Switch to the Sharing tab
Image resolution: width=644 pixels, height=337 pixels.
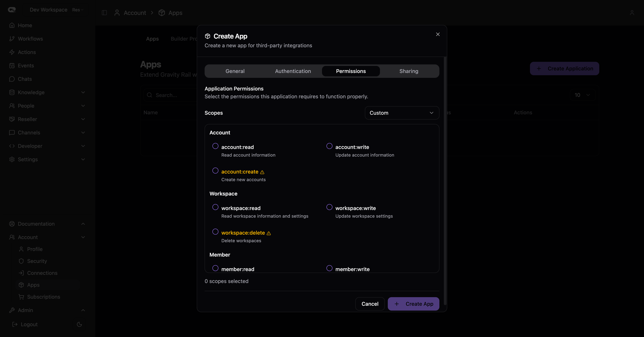[409, 71]
